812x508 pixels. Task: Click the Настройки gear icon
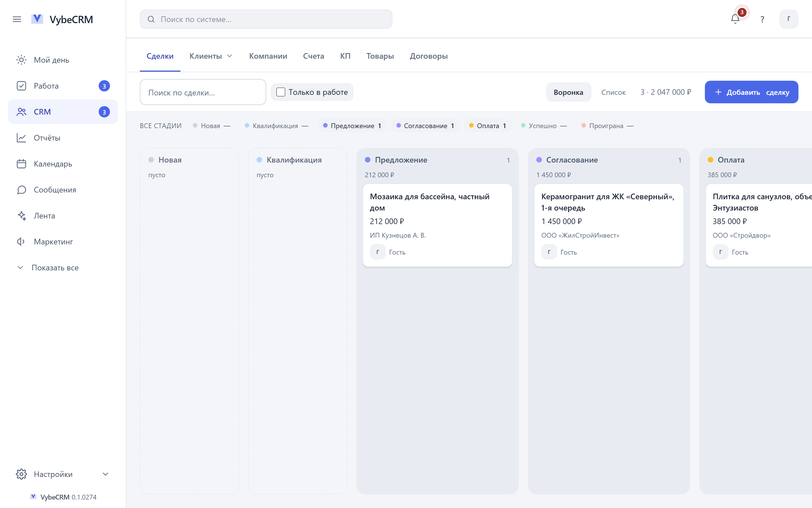[21, 474]
